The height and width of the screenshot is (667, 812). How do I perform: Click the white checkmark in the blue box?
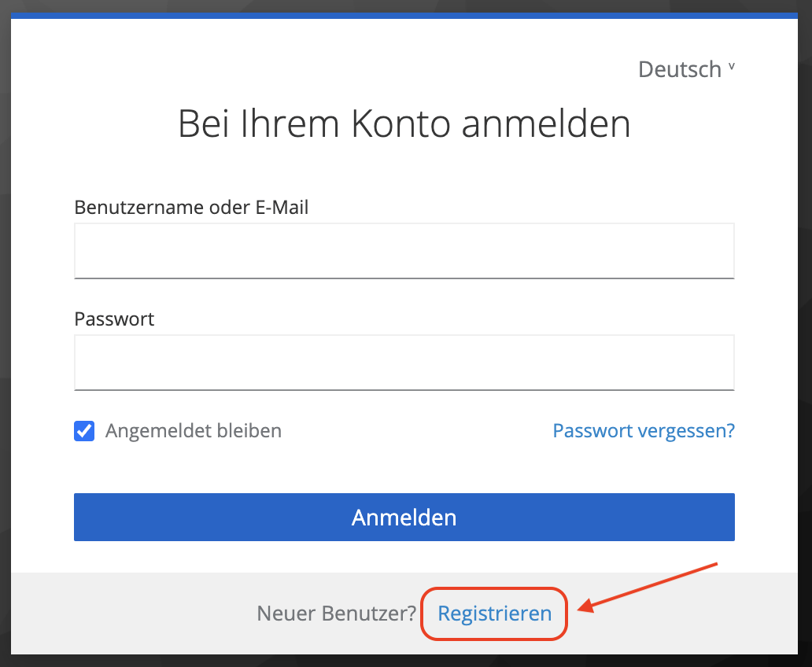click(x=84, y=431)
